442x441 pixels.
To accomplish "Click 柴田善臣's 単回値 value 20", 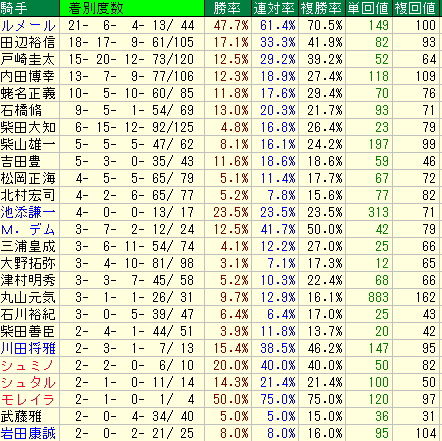I will (x=382, y=332).
